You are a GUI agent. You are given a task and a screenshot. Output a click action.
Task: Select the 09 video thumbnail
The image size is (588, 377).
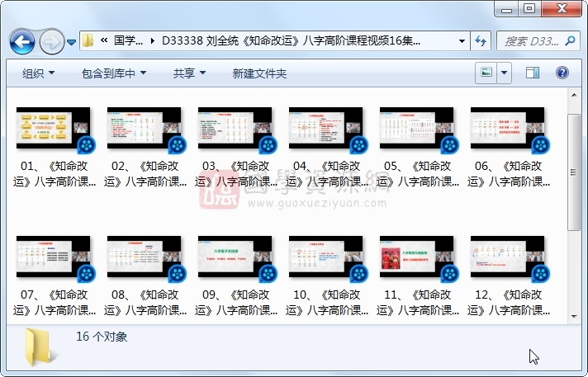pyautogui.click(x=235, y=257)
